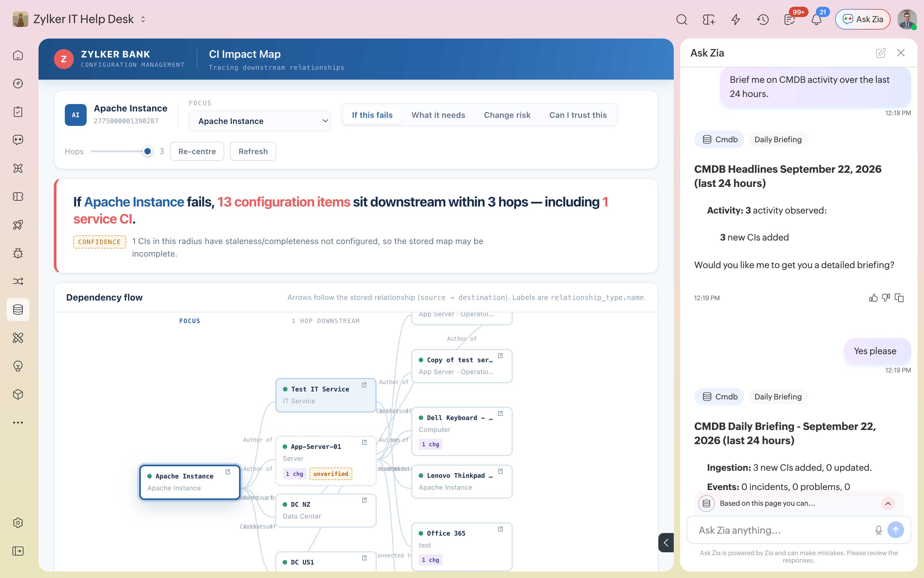Open the recent history clock icon
The image size is (924, 578).
click(763, 19)
